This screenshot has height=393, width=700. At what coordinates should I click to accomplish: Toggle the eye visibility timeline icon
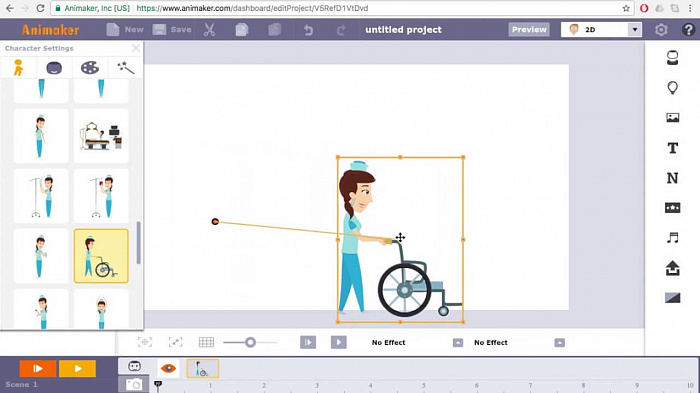pyautogui.click(x=168, y=368)
